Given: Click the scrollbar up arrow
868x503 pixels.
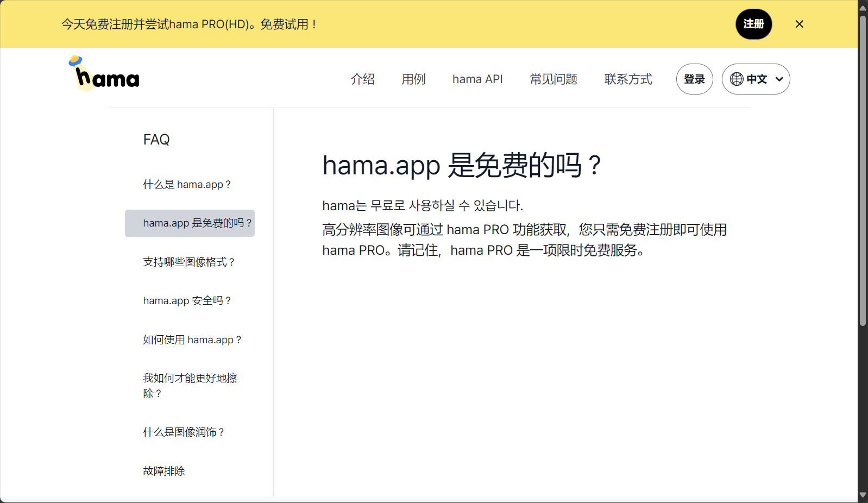Looking at the screenshot, I should pos(863,7).
